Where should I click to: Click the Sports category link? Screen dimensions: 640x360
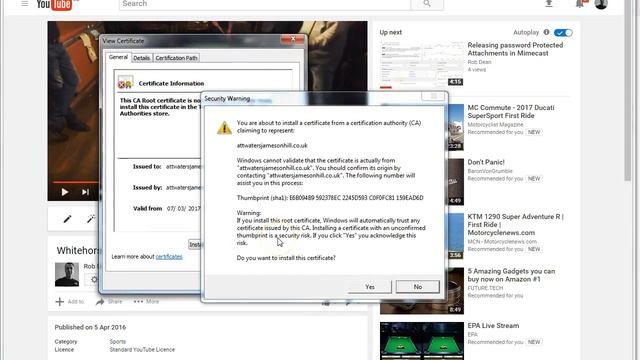click(x=118, y=342)
